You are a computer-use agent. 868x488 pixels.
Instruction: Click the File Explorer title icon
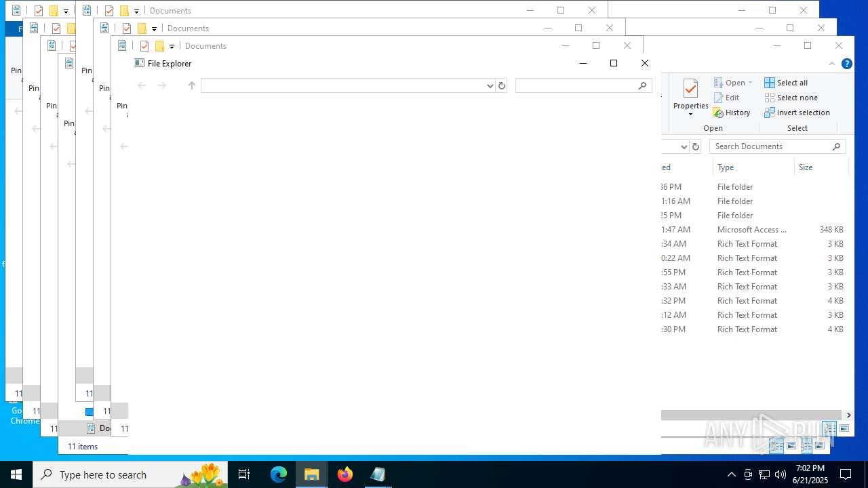pos(139,63)
